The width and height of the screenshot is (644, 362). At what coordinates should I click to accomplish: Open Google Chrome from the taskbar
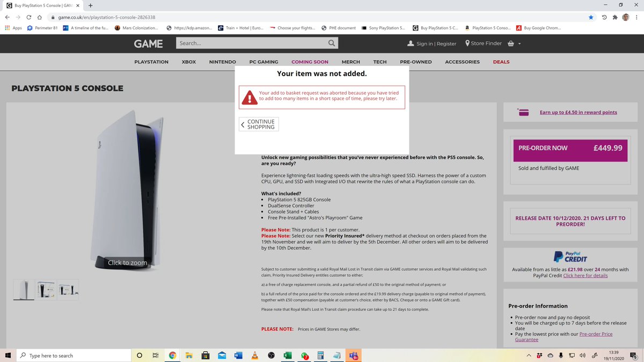[172, 356]
